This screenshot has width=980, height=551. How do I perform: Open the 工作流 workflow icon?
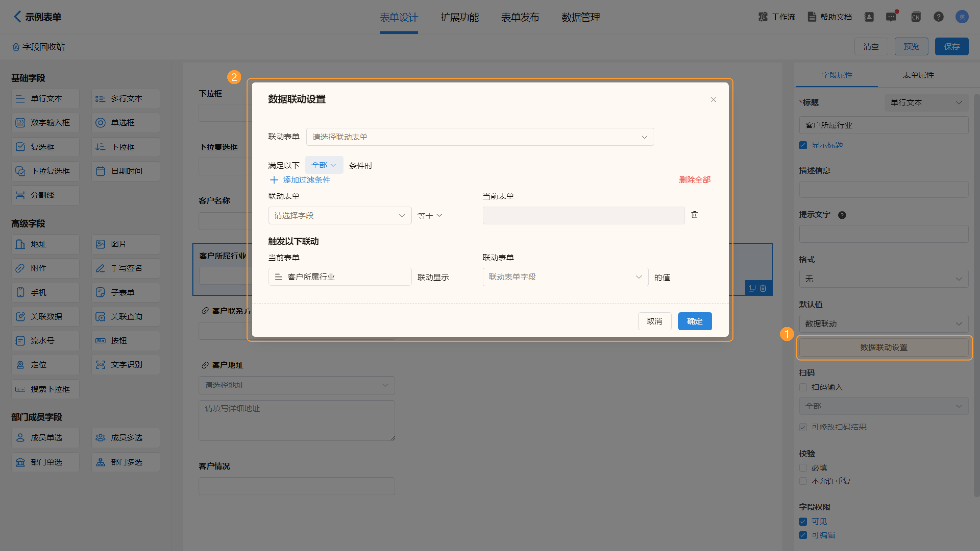[x=762, y=17]
